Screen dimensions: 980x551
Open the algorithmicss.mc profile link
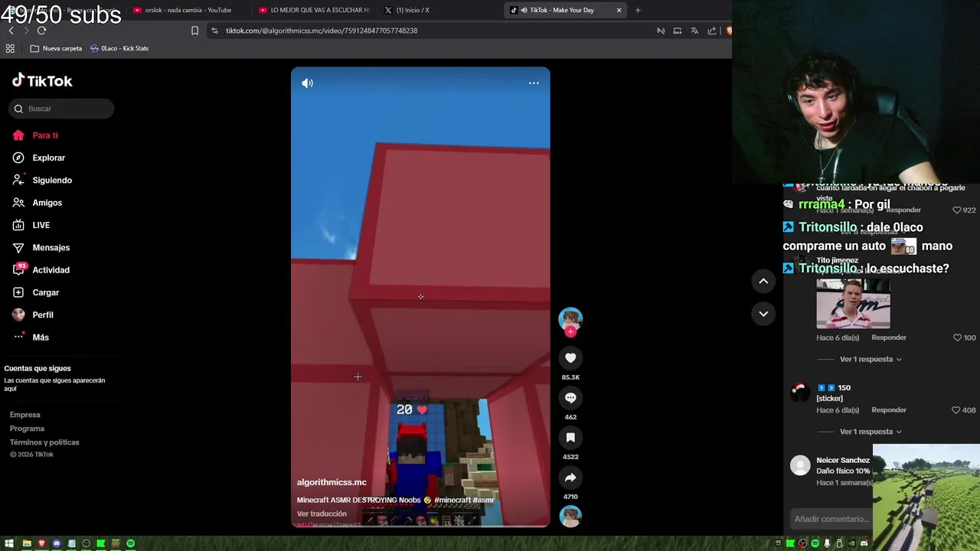[332, 482]
